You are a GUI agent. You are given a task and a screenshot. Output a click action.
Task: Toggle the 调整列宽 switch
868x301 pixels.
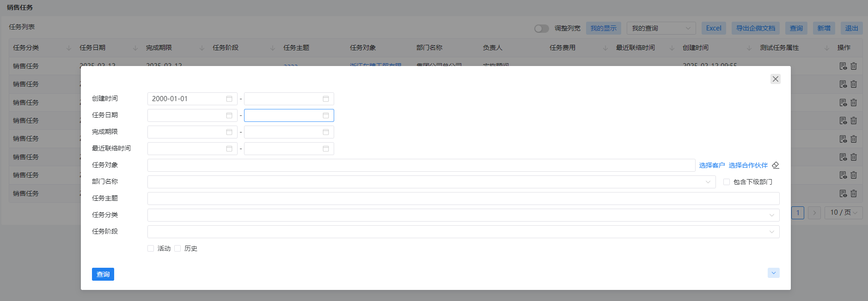(x=541, y=29)
